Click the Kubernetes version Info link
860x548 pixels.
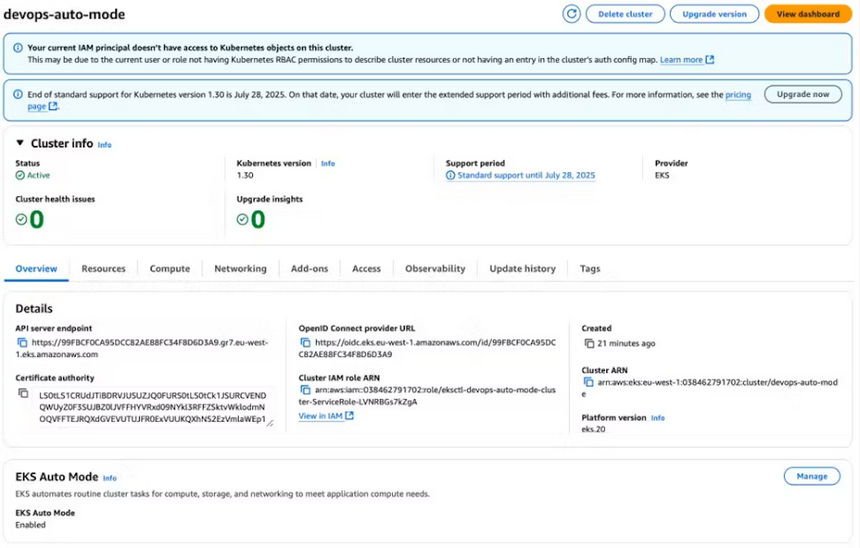coord(327,163)
